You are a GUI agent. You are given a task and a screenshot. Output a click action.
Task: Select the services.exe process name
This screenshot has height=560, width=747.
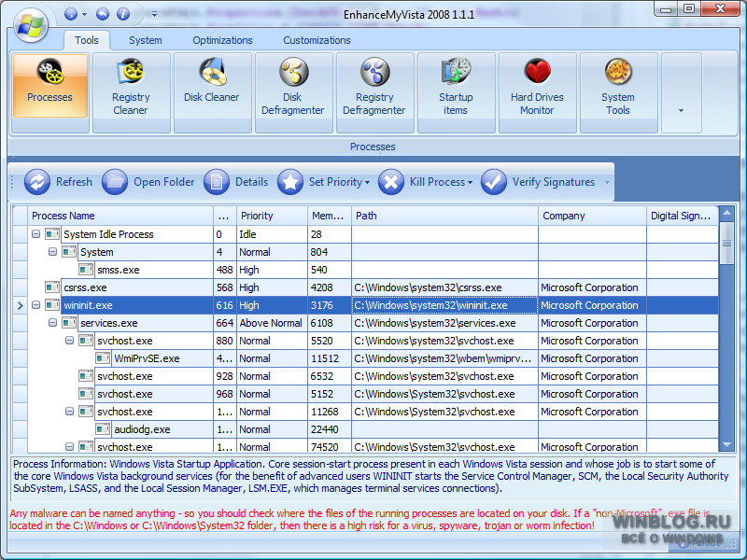109,323
